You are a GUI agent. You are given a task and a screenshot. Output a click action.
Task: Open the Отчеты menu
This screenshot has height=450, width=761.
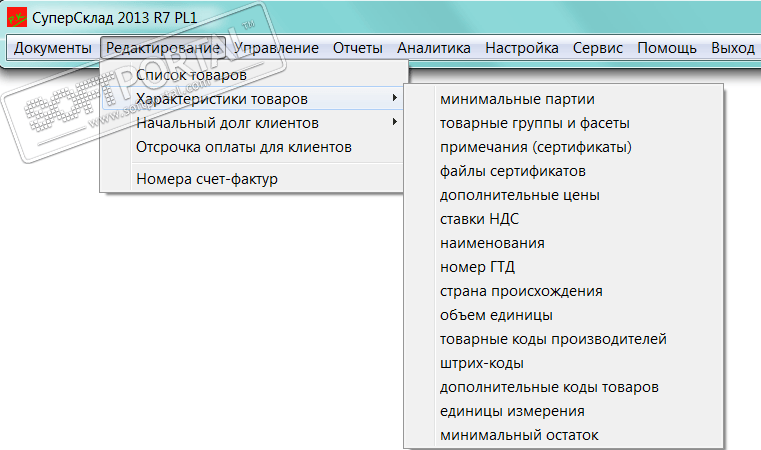358,48
